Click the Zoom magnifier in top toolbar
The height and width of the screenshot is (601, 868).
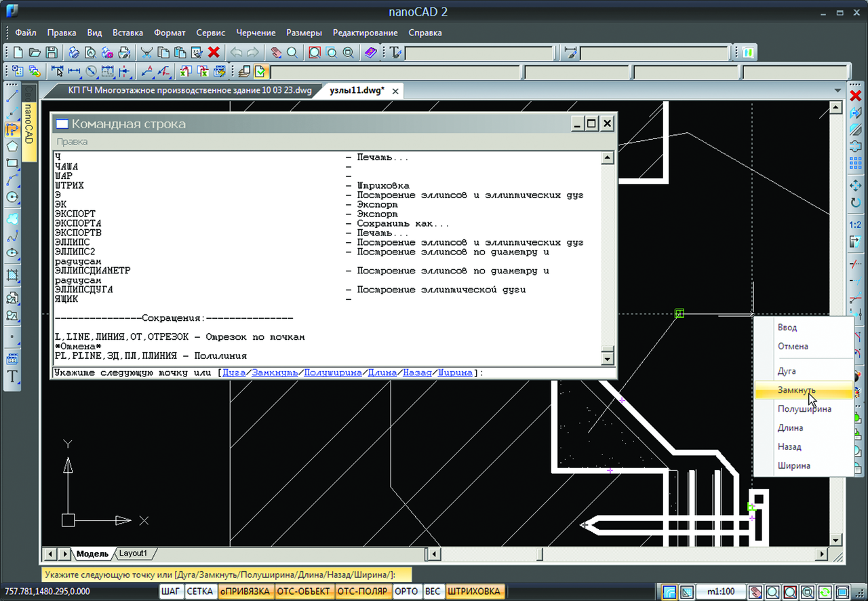click(x=292, y=52)
